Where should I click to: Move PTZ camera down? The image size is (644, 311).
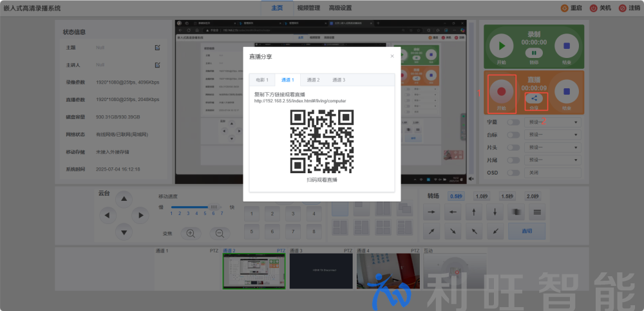124,232
